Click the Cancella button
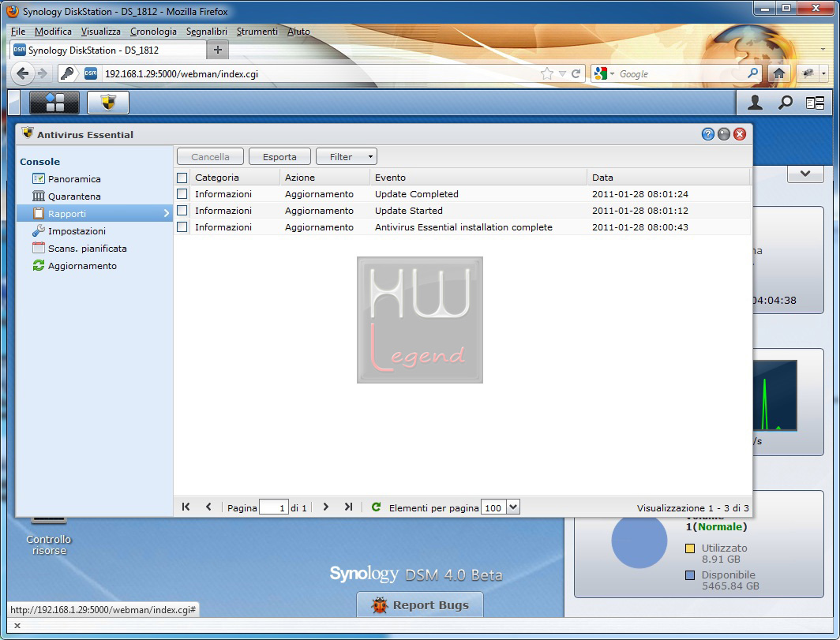This screenshot has width=840, height=640. (210, 157)
